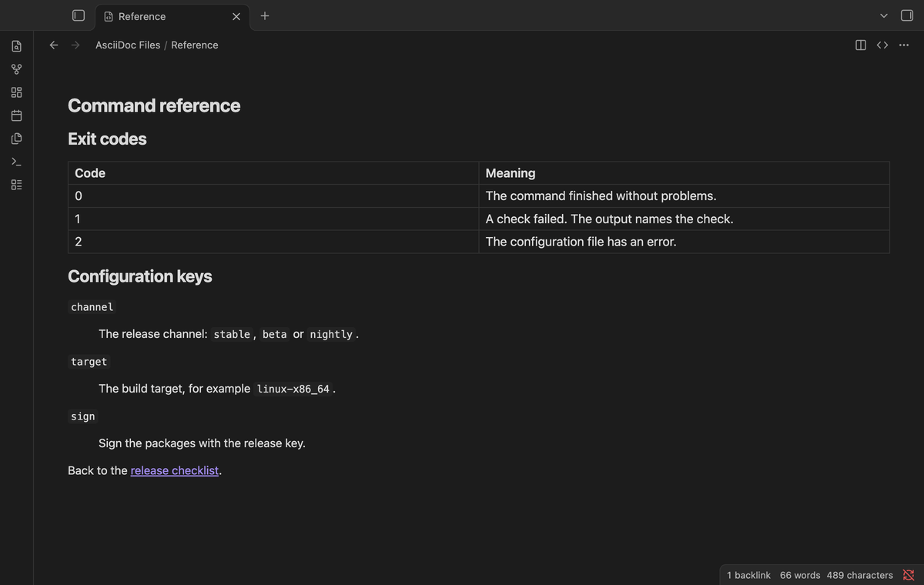Click the nightly code value

(331, 334)
